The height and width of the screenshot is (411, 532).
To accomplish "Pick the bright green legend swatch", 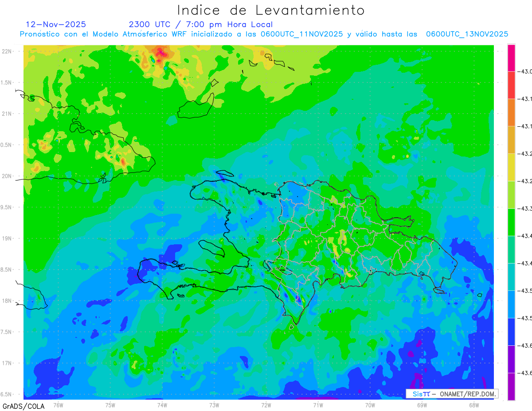I will [511, 222].
